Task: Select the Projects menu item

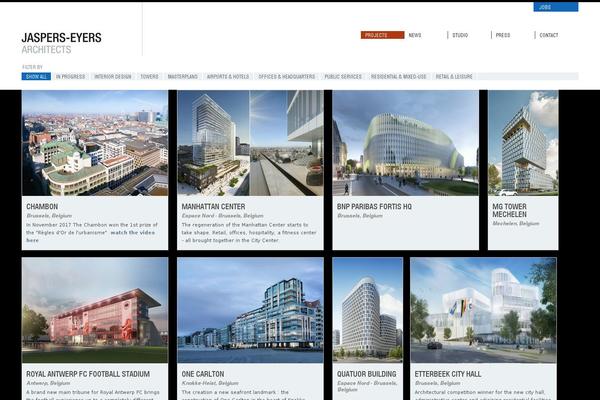Action: 382,35
